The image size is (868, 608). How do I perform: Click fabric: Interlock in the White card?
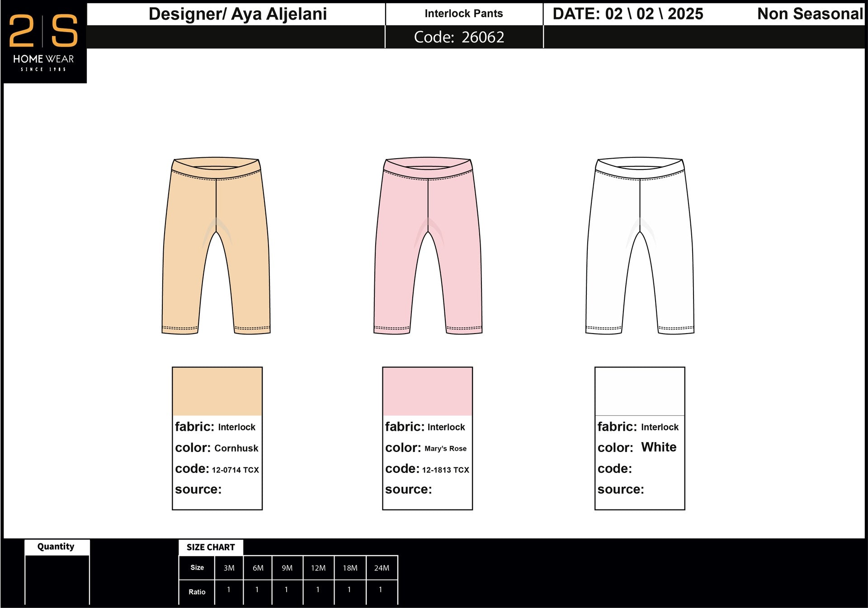638,427
